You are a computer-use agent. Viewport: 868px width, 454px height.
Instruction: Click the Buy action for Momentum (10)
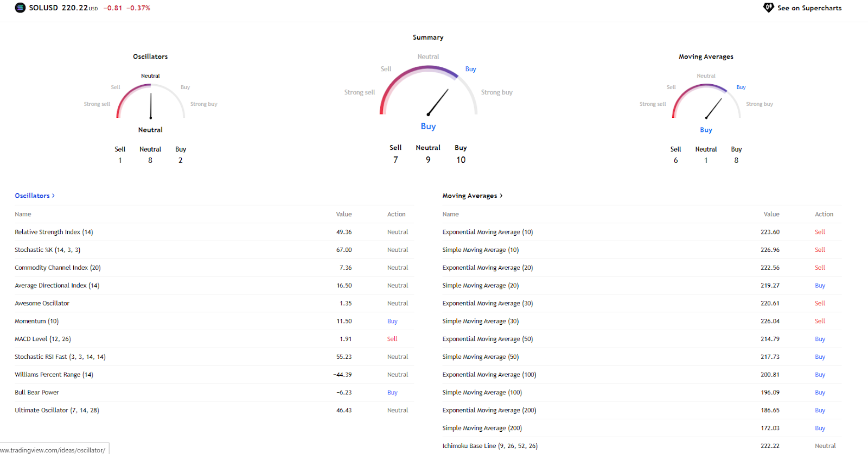(392, 321)
